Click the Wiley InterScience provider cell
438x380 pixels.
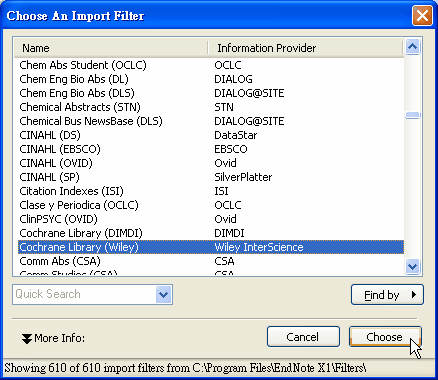click(259, 247)
